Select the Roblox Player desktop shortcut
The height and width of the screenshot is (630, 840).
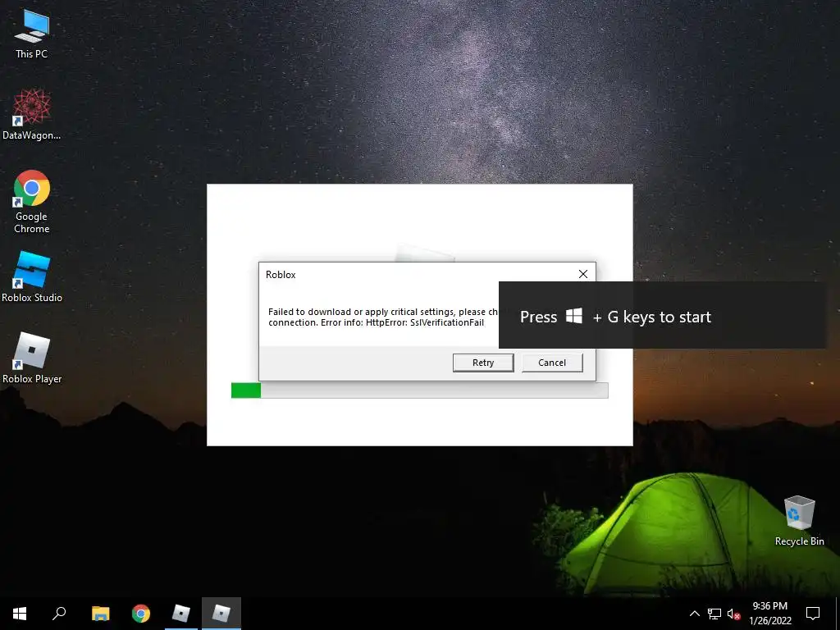(x=32, y=358)
